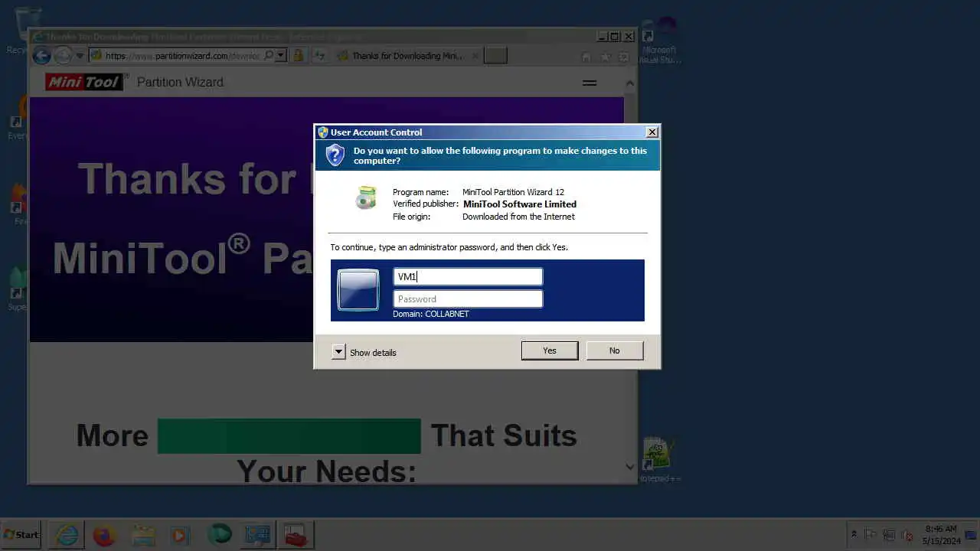Click No to deny the program
Viewport: 980px width, 551px height.
(x=615, y=350)
